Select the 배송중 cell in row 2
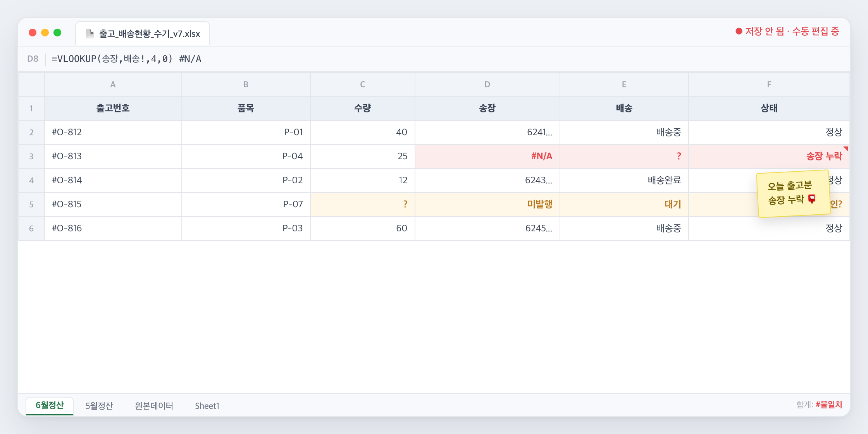The image size is (868, 434). point(624,133)
